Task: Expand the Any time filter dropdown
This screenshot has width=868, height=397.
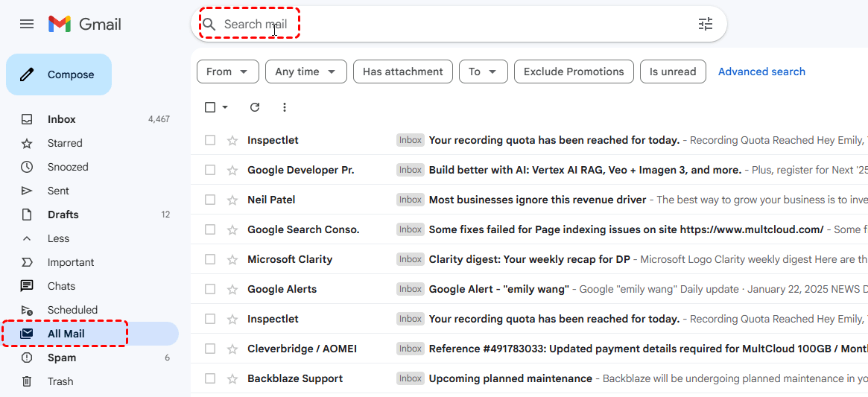Action: tap(305, 72)
